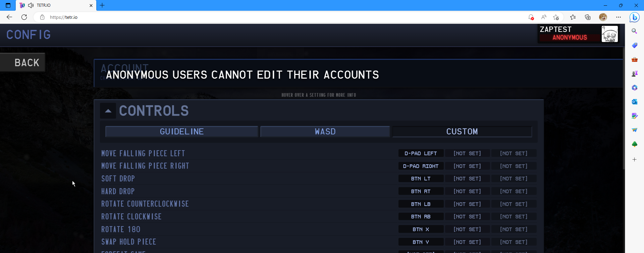Mute the TETR.IO tab audio

(31, 5)
